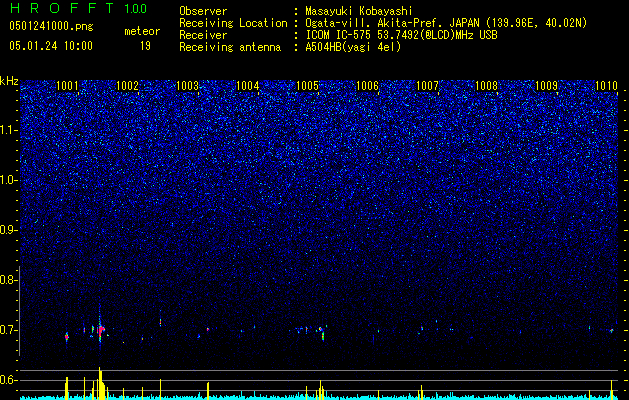Click the 0.7 frequency axis label
The height and width of the screenshot is (400, 629).
pyautogui.click(x=8, y=330)
